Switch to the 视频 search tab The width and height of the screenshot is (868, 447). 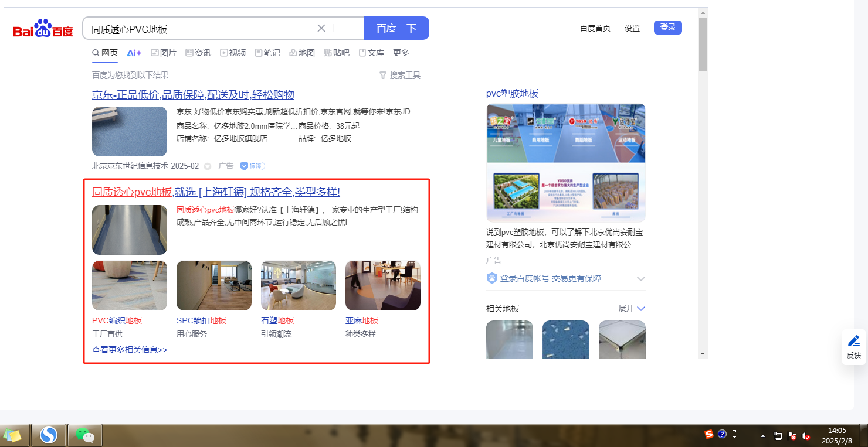pyautogui.click(x=233, y=53)
